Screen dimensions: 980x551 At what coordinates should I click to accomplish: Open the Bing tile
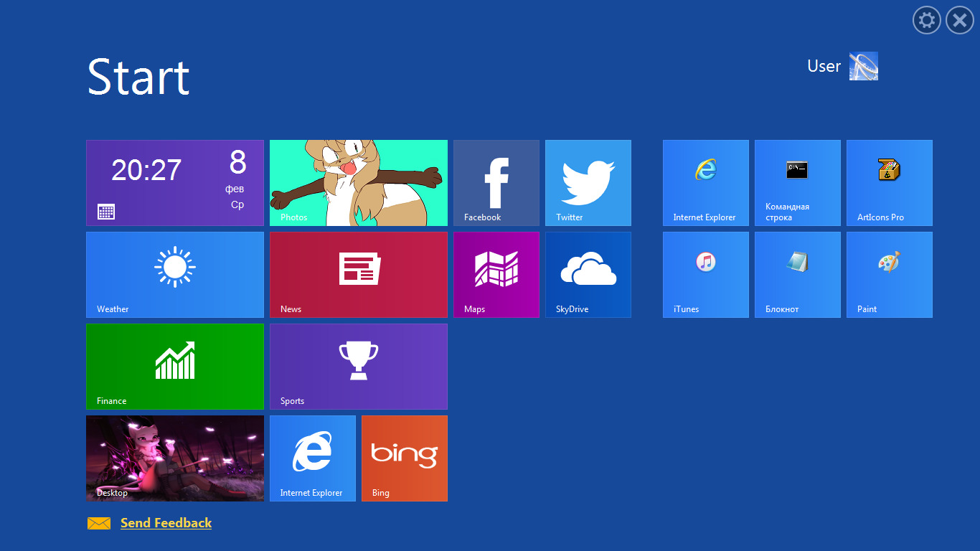pyautogui.click(x=405, y=458)
